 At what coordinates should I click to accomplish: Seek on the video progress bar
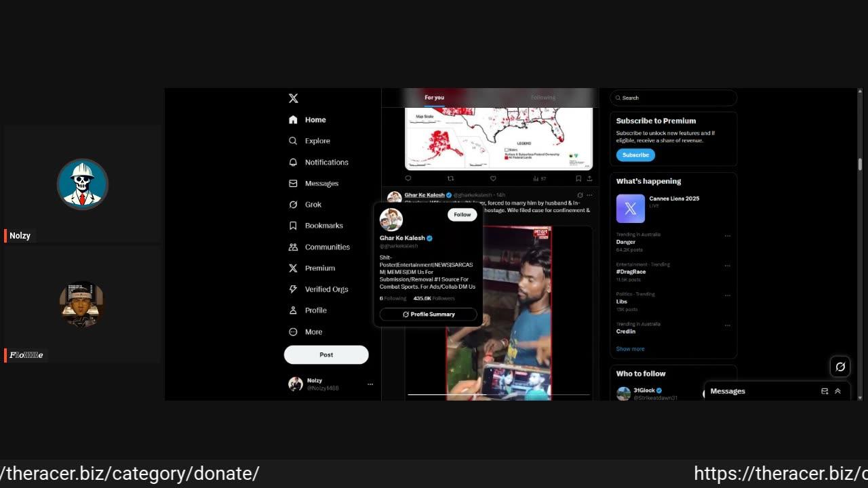point(498,394)
